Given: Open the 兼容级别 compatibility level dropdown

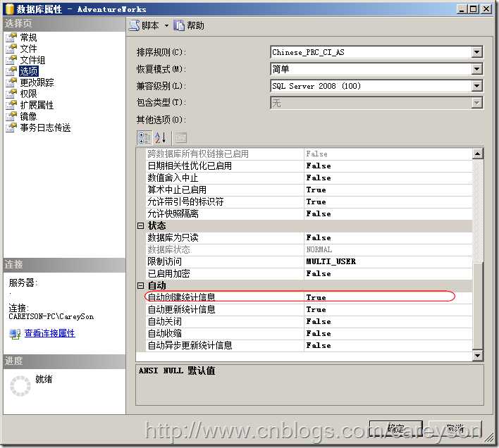Looking at the screenshot, I should (476, 86).
